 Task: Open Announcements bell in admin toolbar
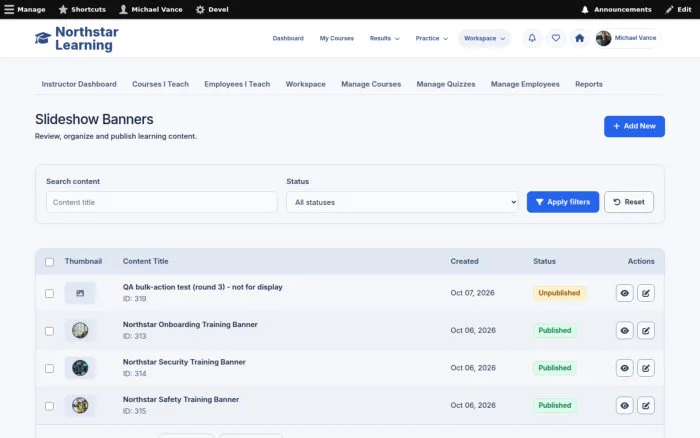coord(616,9)
